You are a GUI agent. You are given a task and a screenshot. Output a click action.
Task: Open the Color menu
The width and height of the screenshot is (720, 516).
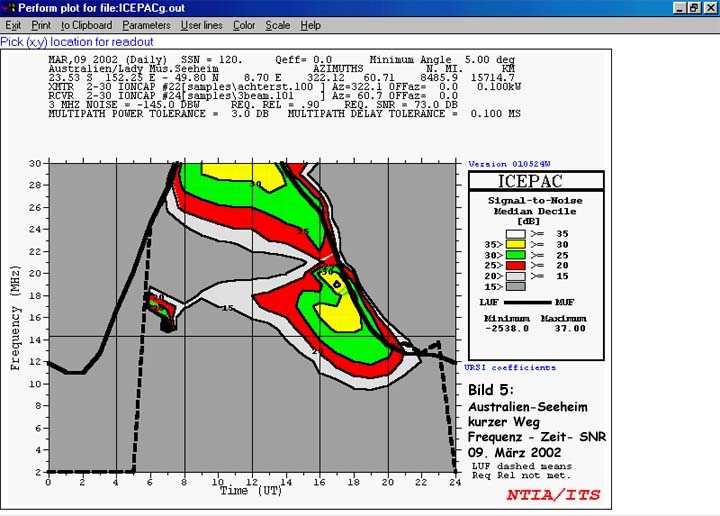[x=244, y=24]
